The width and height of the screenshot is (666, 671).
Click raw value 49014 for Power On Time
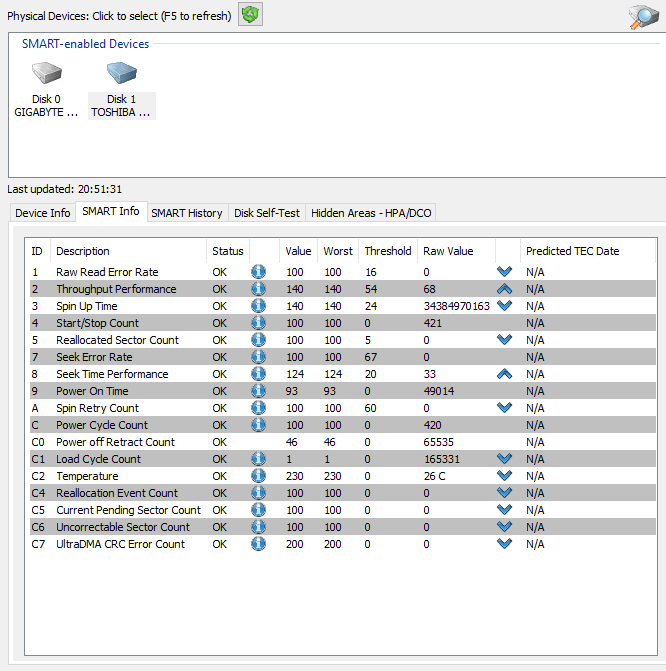coord(439,391)
